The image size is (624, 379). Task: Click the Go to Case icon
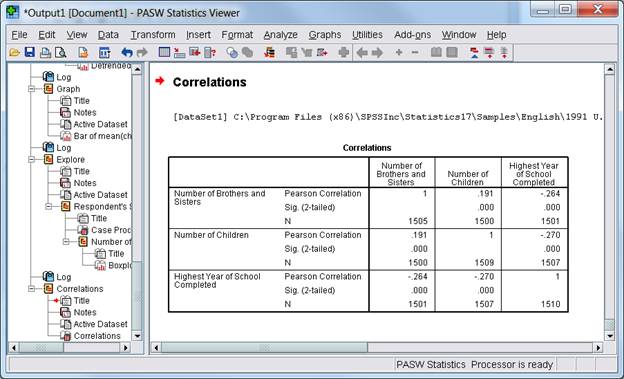coord(179,52)
